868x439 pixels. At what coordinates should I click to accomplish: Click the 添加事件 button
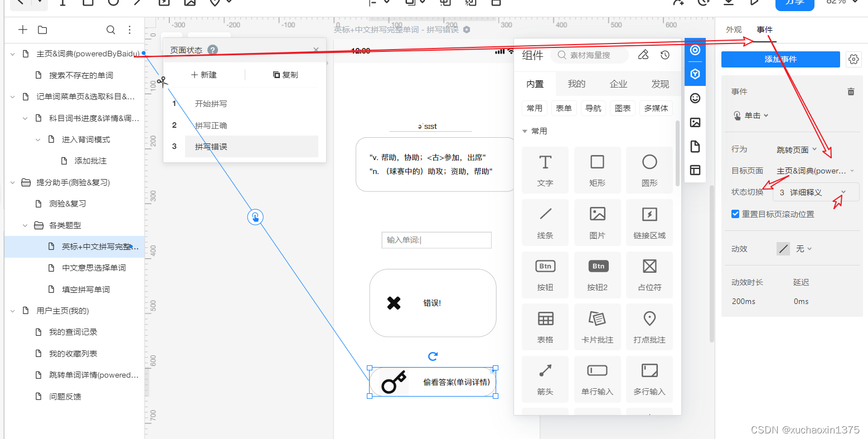click(x=780, y=59)
